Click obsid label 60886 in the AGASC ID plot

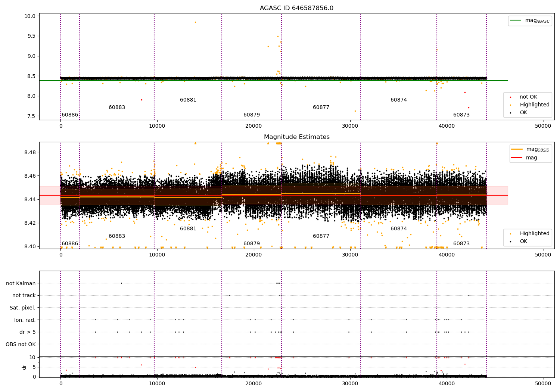70,115
